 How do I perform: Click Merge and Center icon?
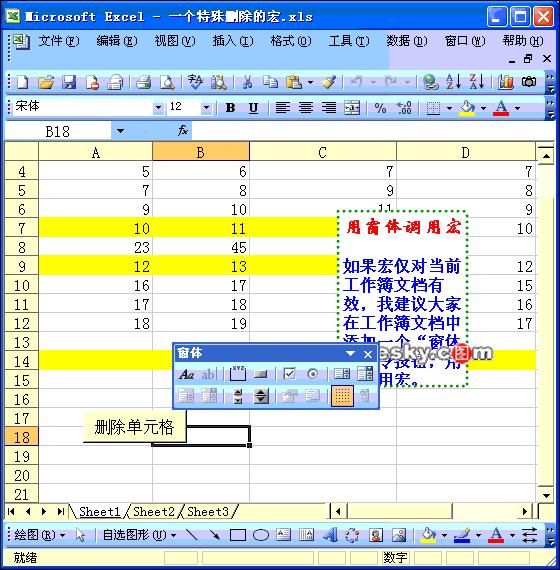click(352, 108)
